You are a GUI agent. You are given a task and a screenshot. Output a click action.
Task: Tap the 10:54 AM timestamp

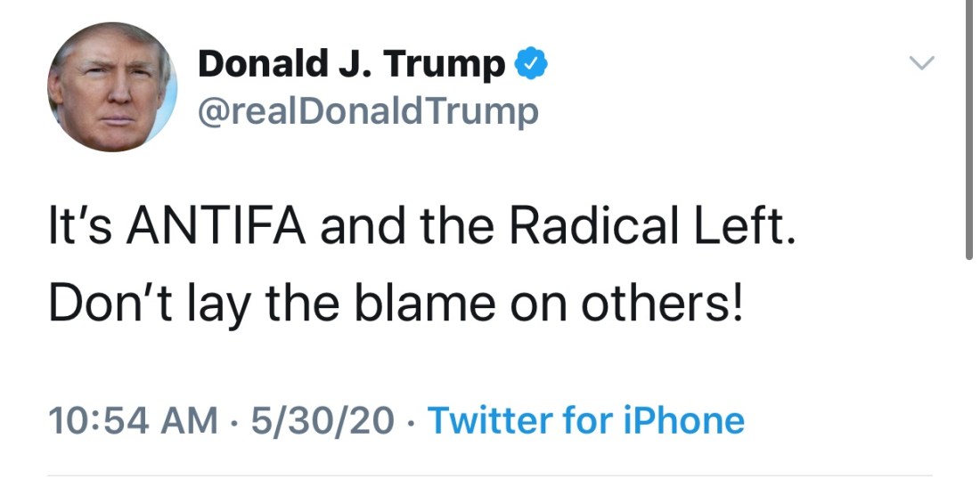click(132, 420)
